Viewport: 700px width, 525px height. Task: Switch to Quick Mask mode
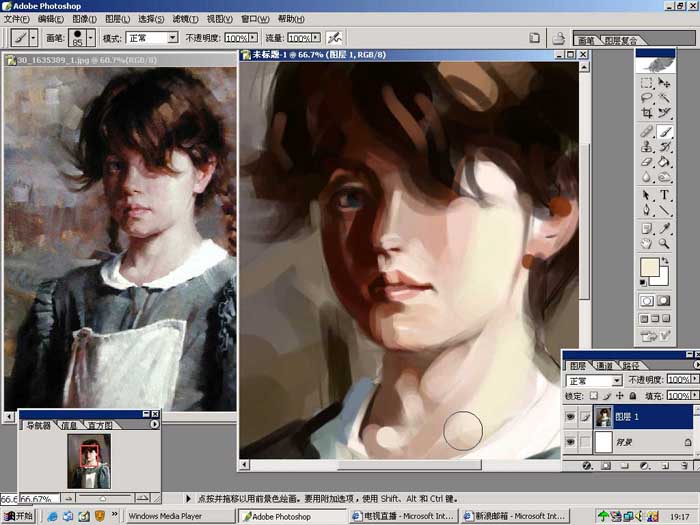tap(664, 301)
